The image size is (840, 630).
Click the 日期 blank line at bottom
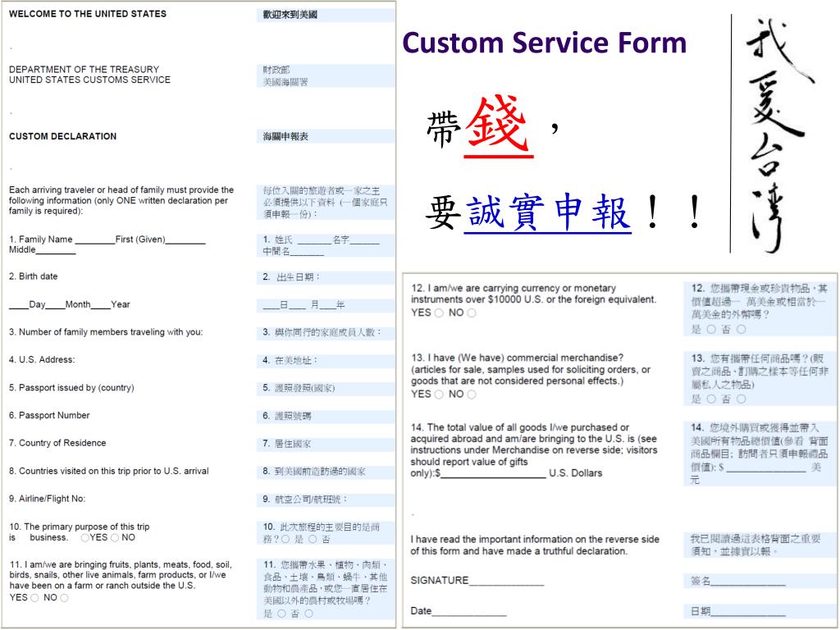(748, 612)
